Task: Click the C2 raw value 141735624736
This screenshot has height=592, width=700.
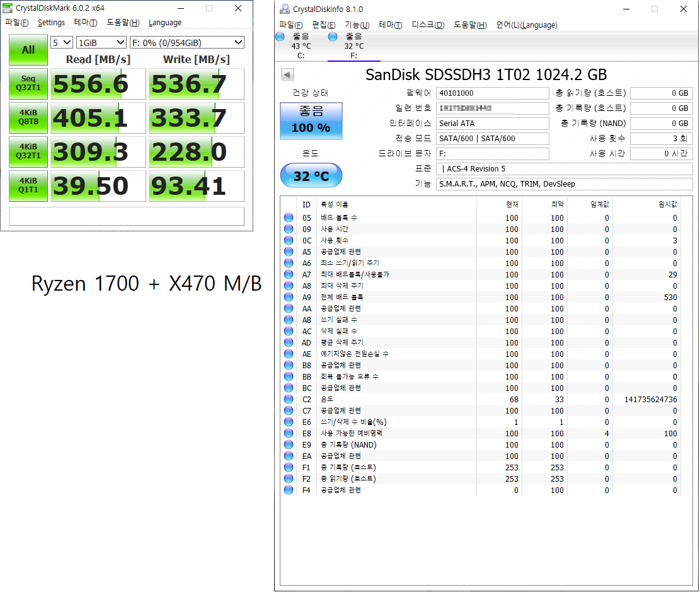Action: point(650,400)
